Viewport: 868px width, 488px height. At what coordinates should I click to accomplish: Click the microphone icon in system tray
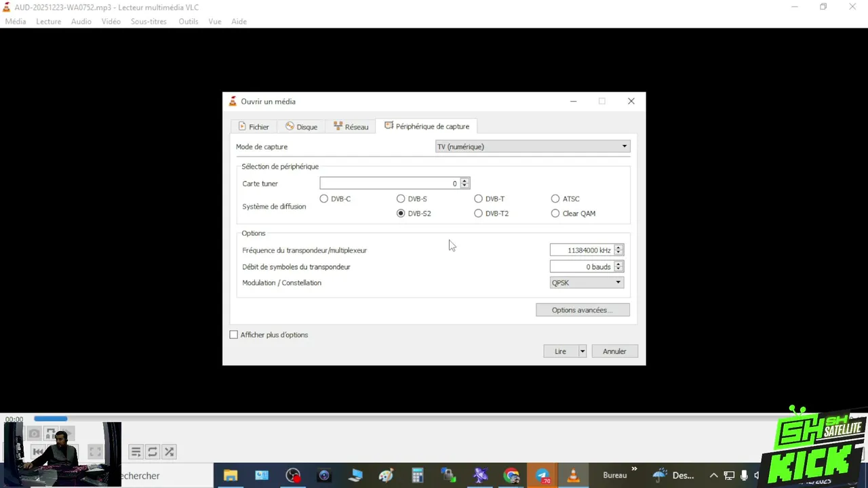(744, 476)
